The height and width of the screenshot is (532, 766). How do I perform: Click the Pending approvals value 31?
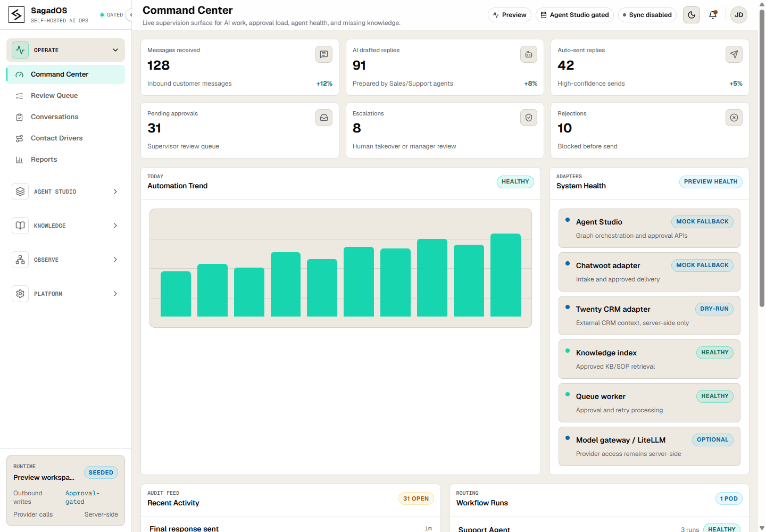click(x=154, y=128)
